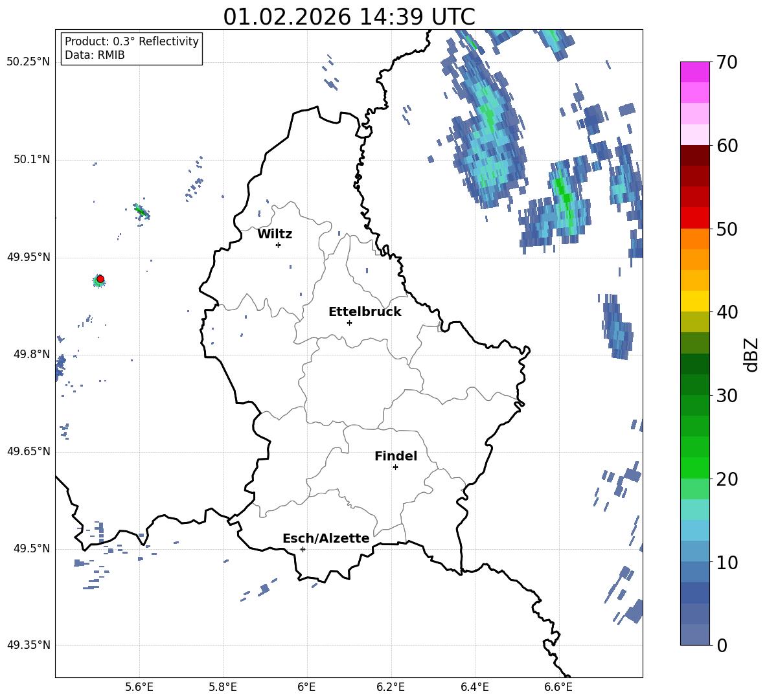Click the 49.35°N latitude label
Image resolution: width=767 pixels, height=700 pixels.
(x=29, y=645)
